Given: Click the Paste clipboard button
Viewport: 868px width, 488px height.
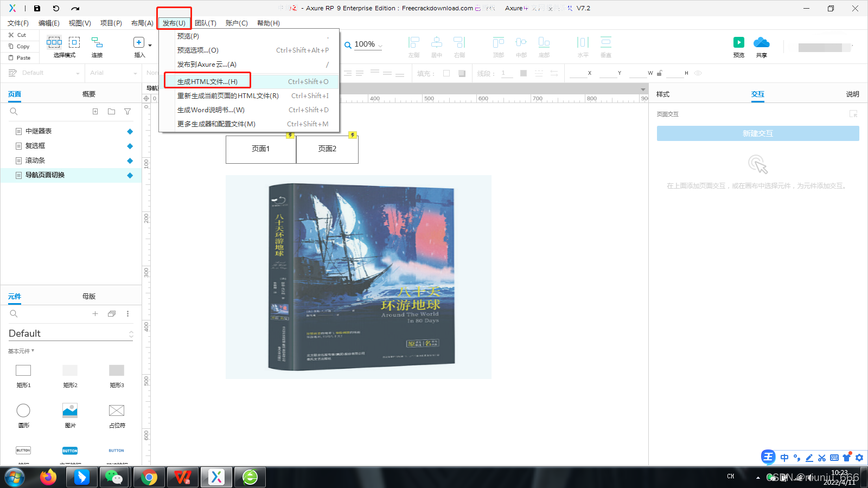Looking at the screenshot, I should 20,57.
